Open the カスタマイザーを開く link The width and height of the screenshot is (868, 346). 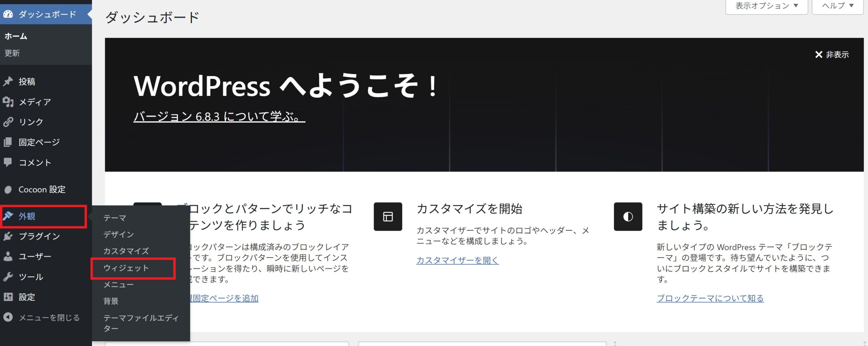[x=457, y=260]
